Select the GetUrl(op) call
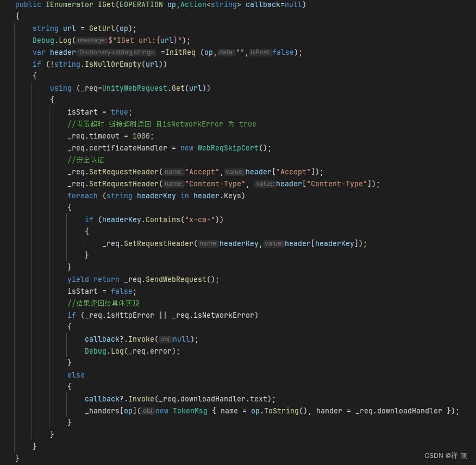 110,29
